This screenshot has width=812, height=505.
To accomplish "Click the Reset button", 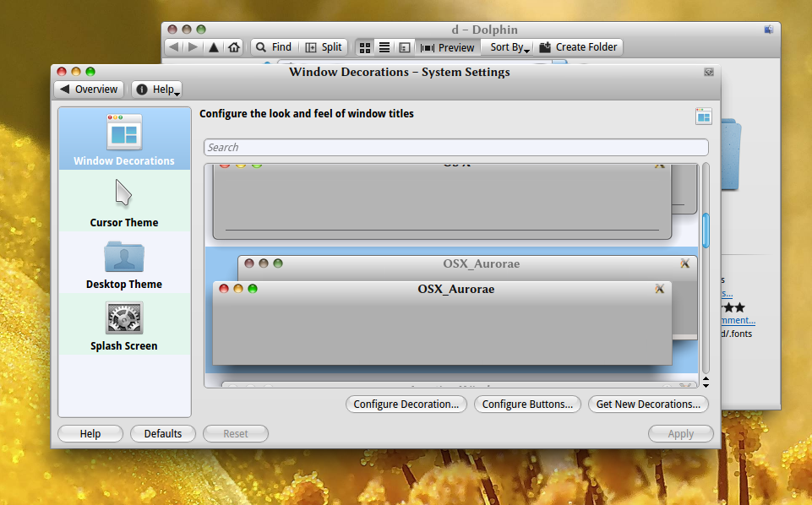I will pos(236,433).
